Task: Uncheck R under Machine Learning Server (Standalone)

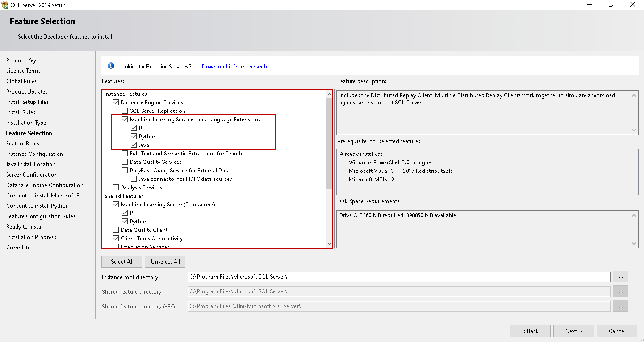Action: pyautogui.click(x=125, y=213)
